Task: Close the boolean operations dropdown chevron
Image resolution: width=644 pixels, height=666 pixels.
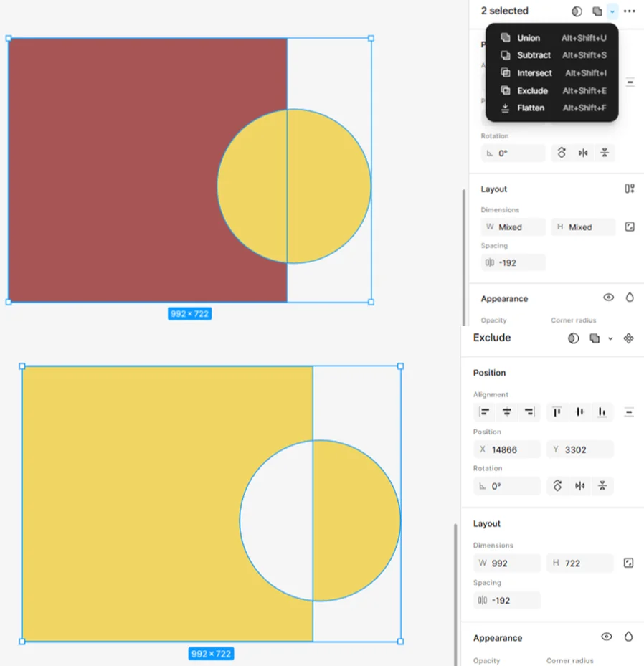Action: [612, 11]
